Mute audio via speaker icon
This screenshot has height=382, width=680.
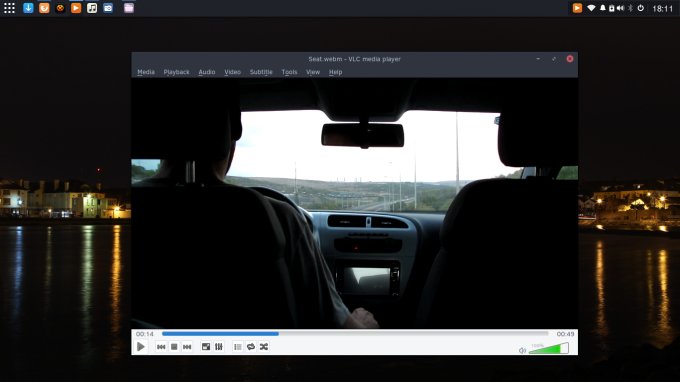pyautogui.click(x=522, y=350)
